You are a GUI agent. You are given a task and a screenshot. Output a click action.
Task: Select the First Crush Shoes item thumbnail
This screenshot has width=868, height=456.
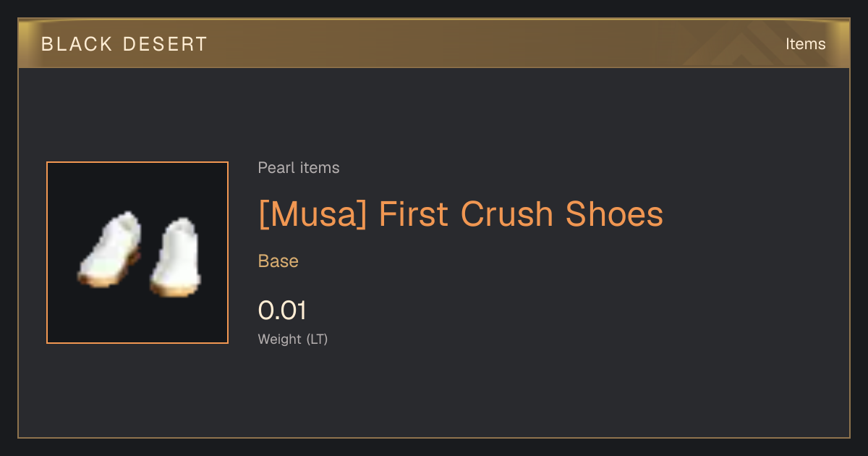[137, 253]
